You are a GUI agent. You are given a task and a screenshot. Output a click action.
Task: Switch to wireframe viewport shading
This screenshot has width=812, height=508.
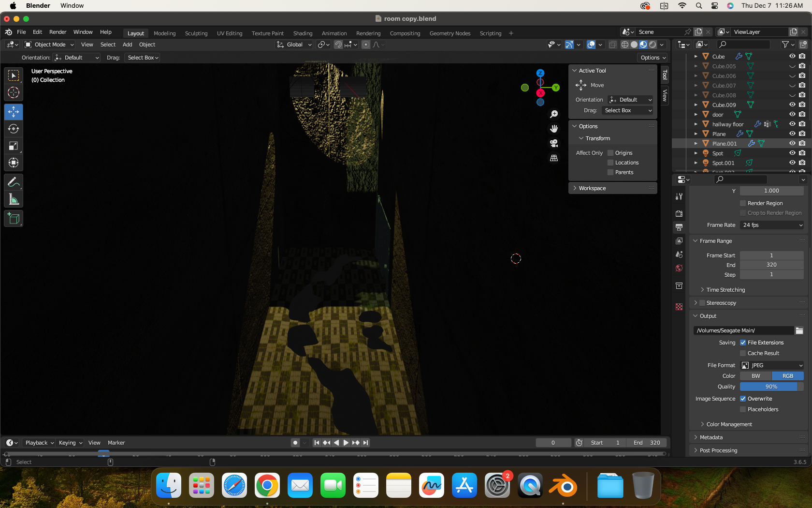(625, 45)
